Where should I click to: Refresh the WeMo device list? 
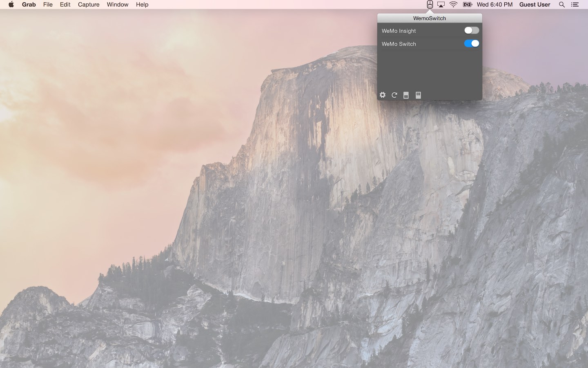(x=394, y=95)
